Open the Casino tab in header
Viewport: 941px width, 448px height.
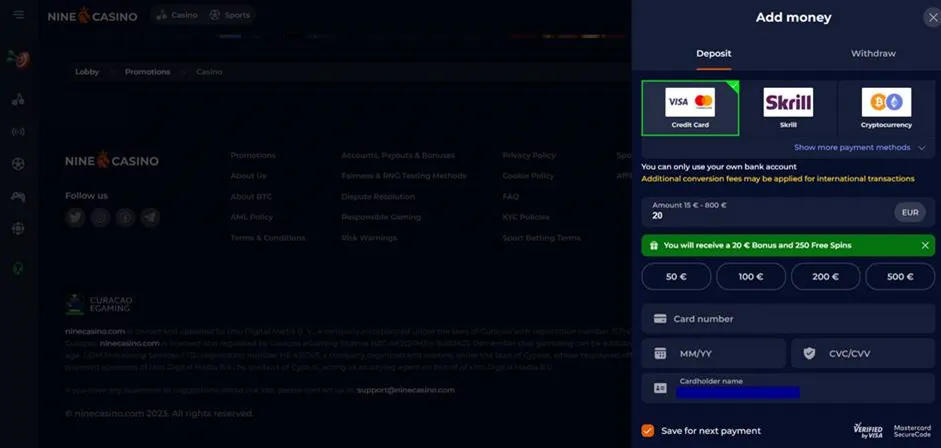click(x=176, y=16)
